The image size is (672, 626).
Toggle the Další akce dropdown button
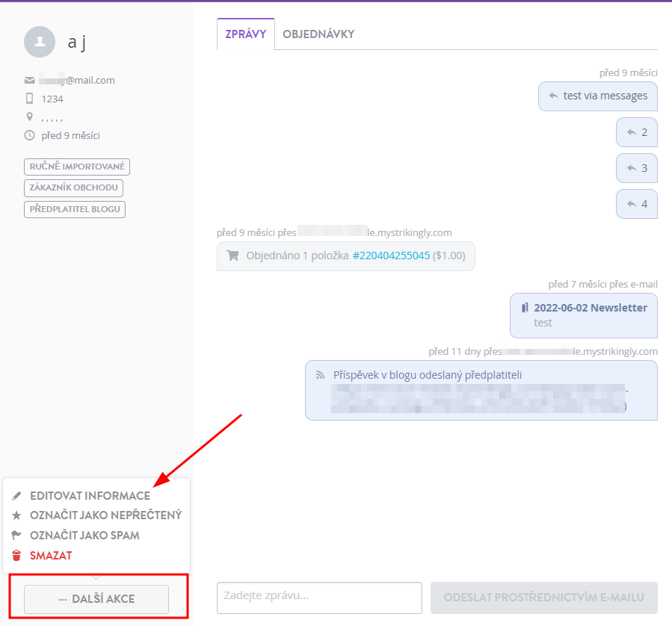(x=96, y=599)
